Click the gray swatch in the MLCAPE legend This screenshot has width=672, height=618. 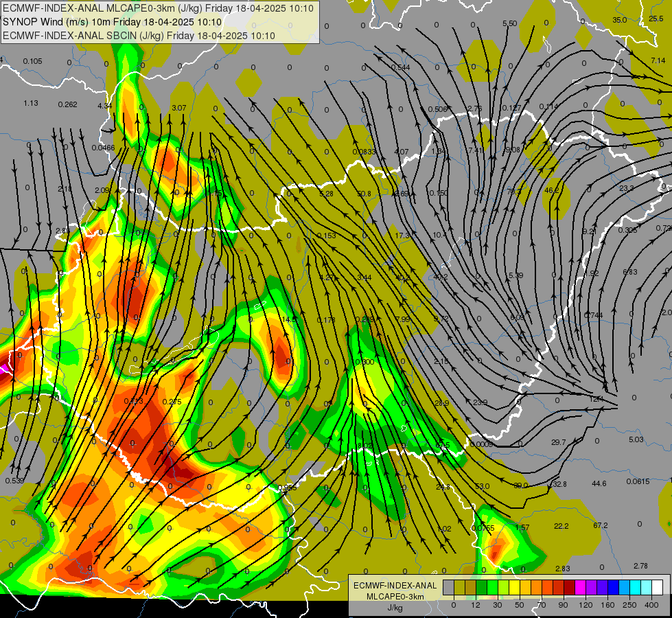[x=449, y=587]
